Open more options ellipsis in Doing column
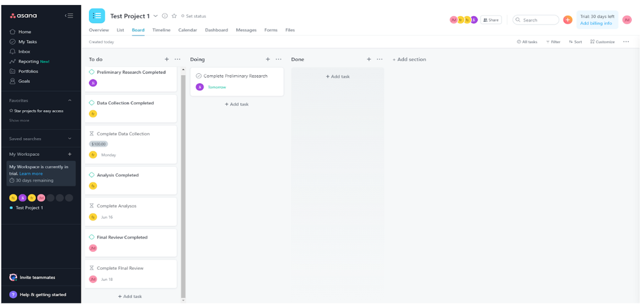644x308 pixels. click(279, 60)
